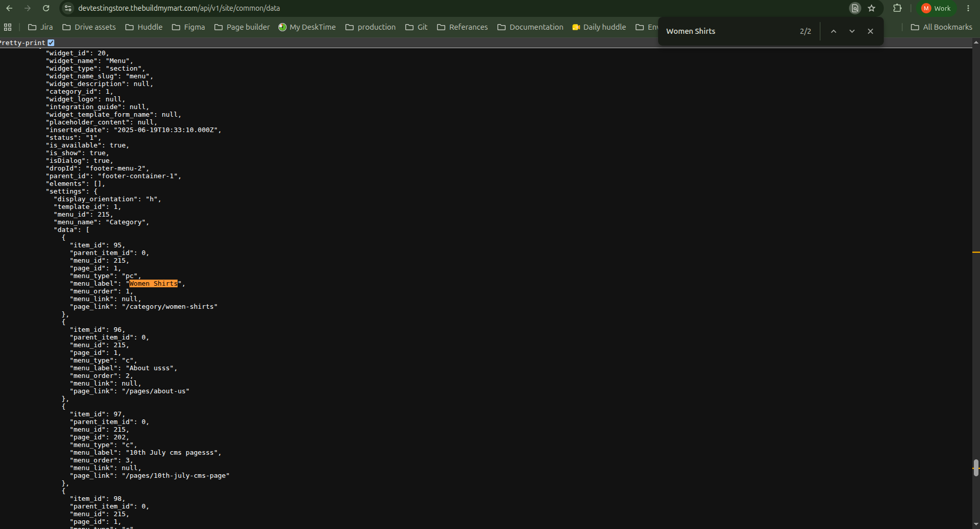This screenshot has height=529, width=980.
Task: Open the Drive assets bookmark folder
Action: pyautogui.click(x=89, y=27)
